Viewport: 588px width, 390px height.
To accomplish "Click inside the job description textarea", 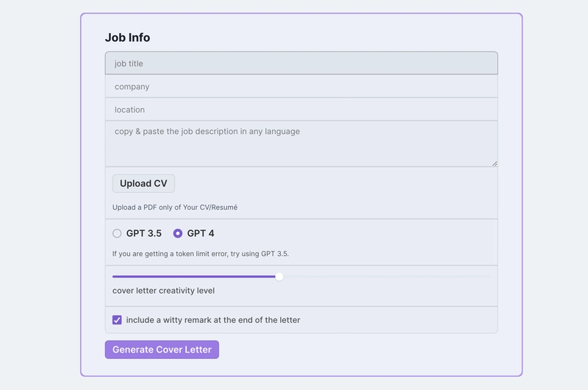I will [301, 143].
